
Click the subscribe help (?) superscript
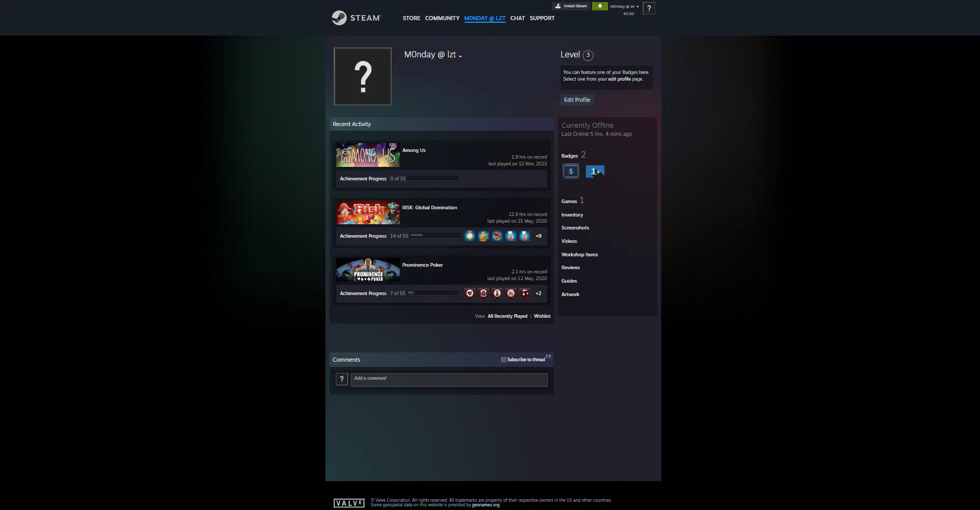tap(549, 357)
